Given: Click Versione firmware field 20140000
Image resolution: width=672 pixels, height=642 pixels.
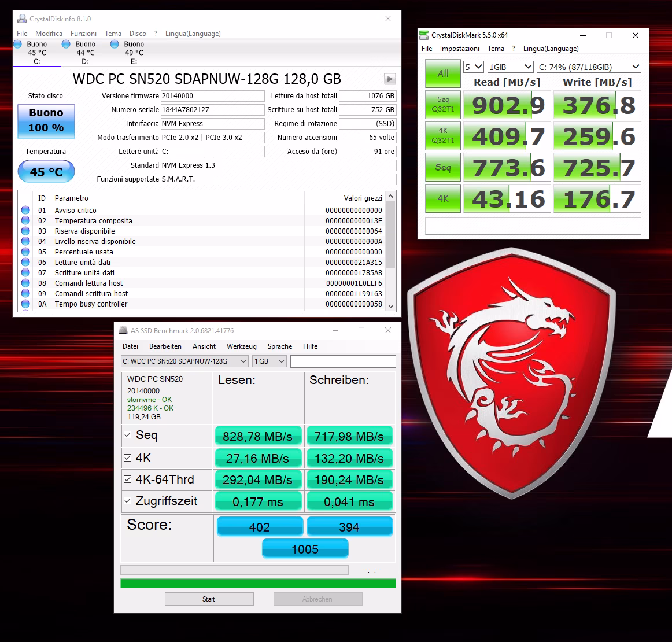Looking at the screenshot, I should coord(213,96).
